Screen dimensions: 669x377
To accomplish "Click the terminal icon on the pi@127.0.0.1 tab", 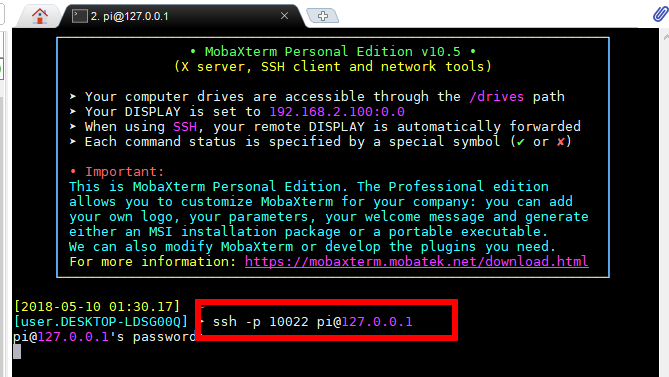I will tap(79, 16).
